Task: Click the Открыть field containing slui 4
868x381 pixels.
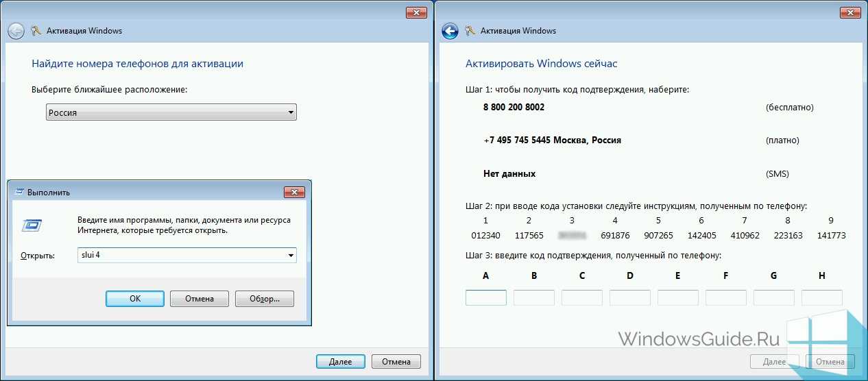Action: pos(186,256)
